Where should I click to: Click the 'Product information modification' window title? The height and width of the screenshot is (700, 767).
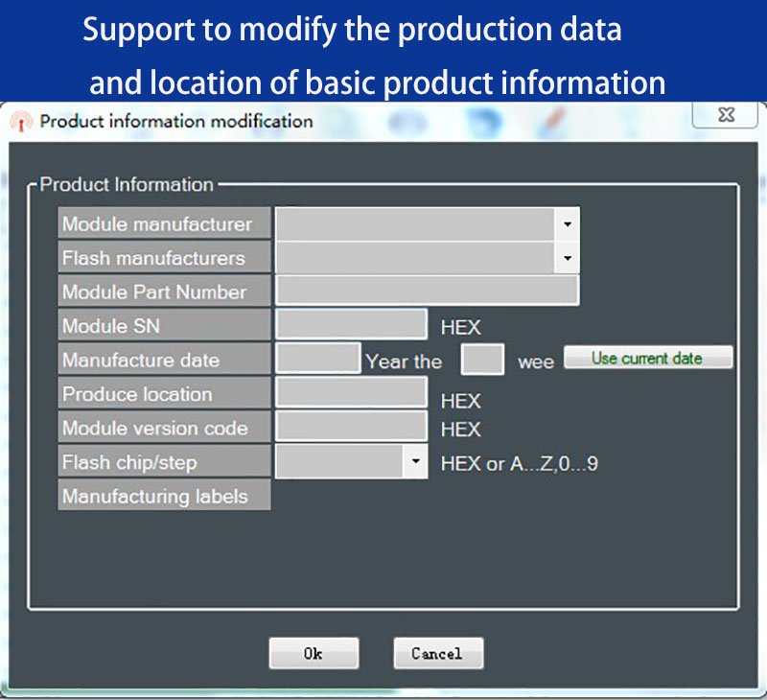176,121
